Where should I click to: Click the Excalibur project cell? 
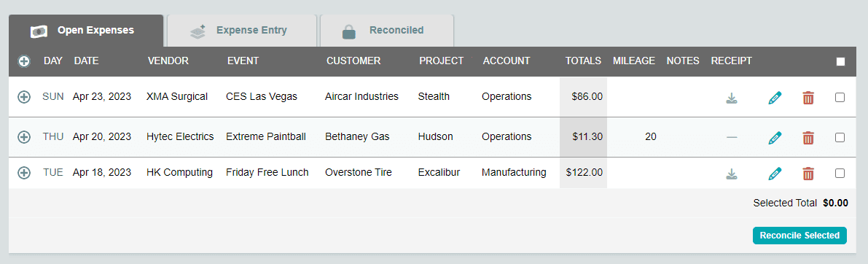tap(439, 173)
